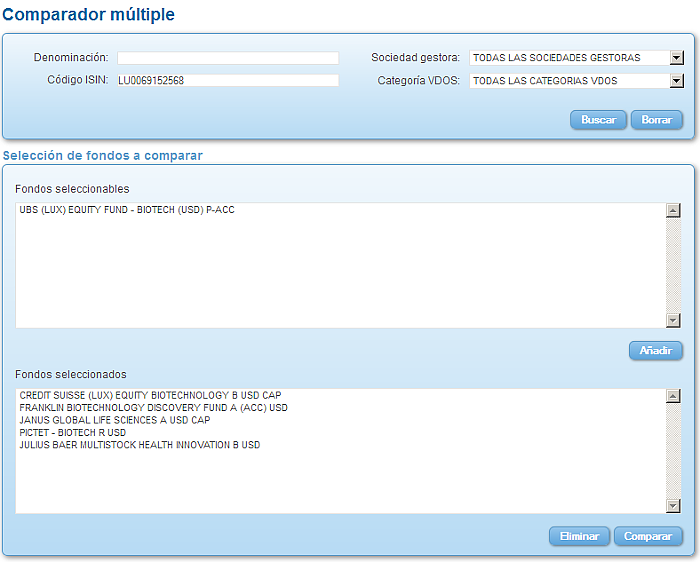The width and height of the screenshot is (700, 562).
Task: Select CREDIT SUISSE (LUX) EQUITY BIOTECHNOLOGY fund
Action: coord(150,395)
